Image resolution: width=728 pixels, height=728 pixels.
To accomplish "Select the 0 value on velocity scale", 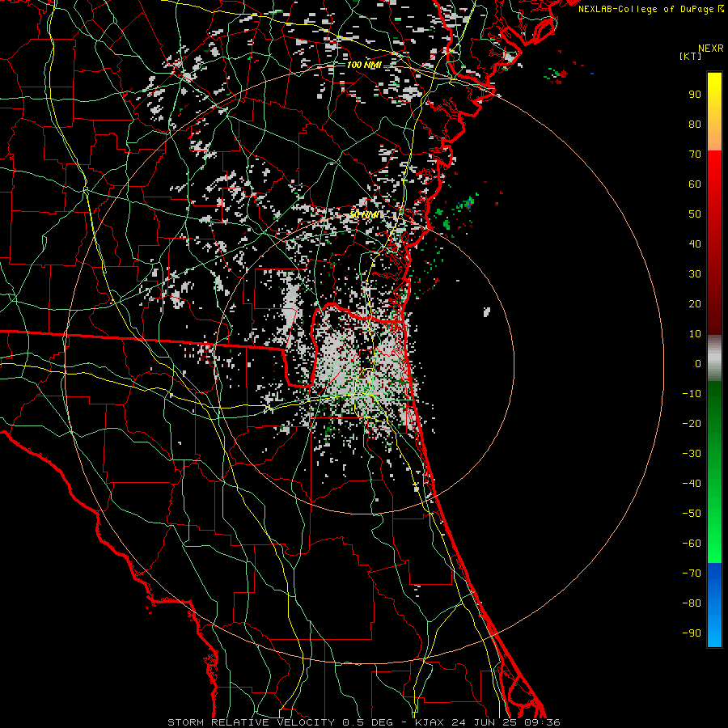I will pos(698,363).
